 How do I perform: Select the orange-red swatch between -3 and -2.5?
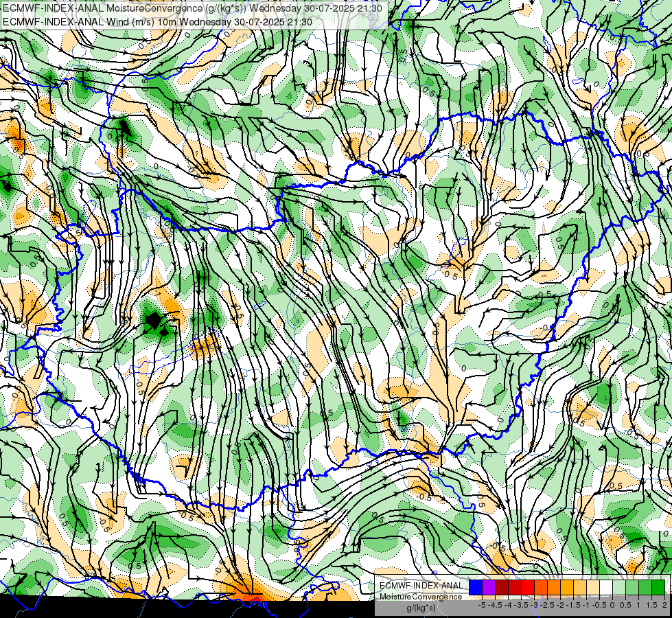[x=541, y=587]
